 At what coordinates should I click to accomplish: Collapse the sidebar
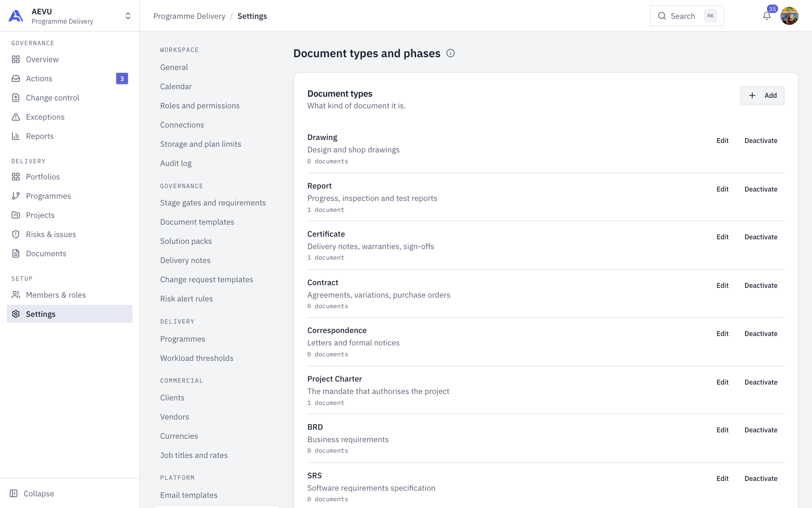[x=32, y=494]
